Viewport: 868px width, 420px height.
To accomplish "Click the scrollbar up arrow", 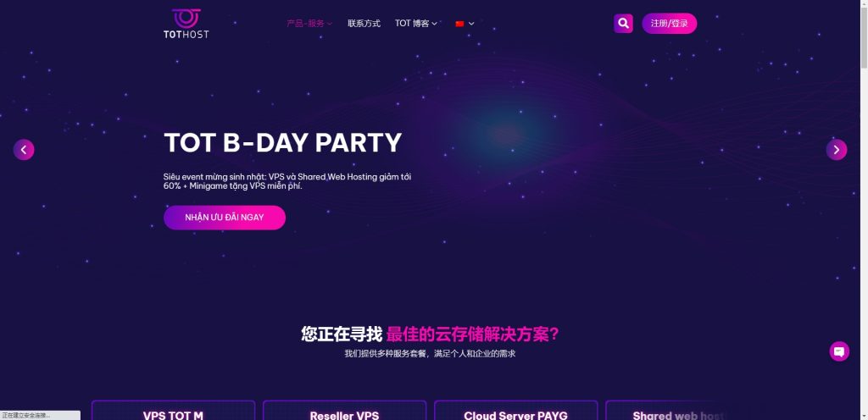I will 864,4.
